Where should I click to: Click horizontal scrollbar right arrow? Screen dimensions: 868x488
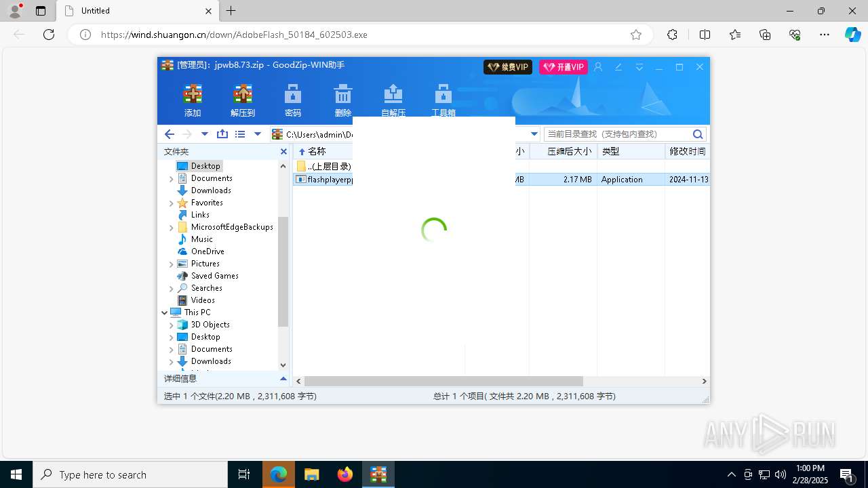point(705,382)
